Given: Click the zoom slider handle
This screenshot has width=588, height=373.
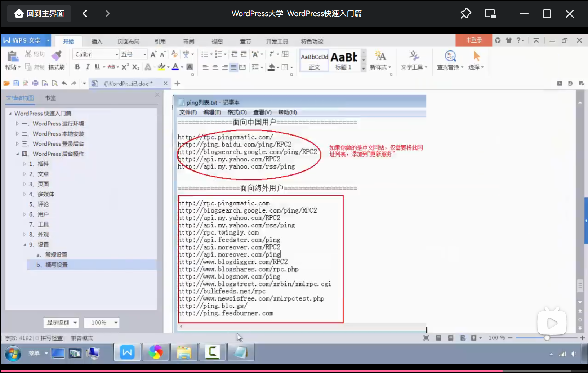Looking at the screenshot, I should [547, 338].
